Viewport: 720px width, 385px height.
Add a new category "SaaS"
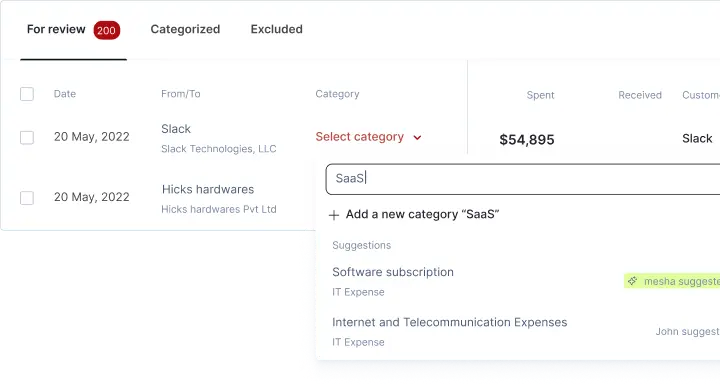pyautogui.click(x=414, y=215)
